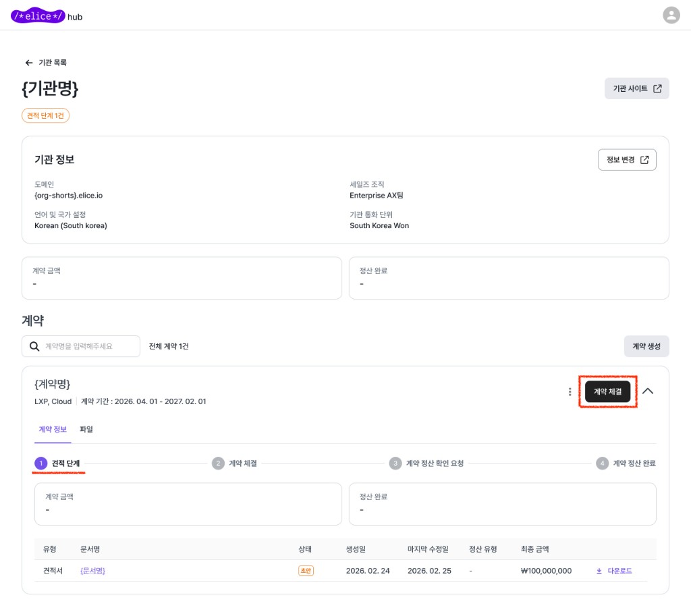Open the three-dot contract options menu
Image resolution: width=691 pixels, height=616 pixels.
point(570,391)
